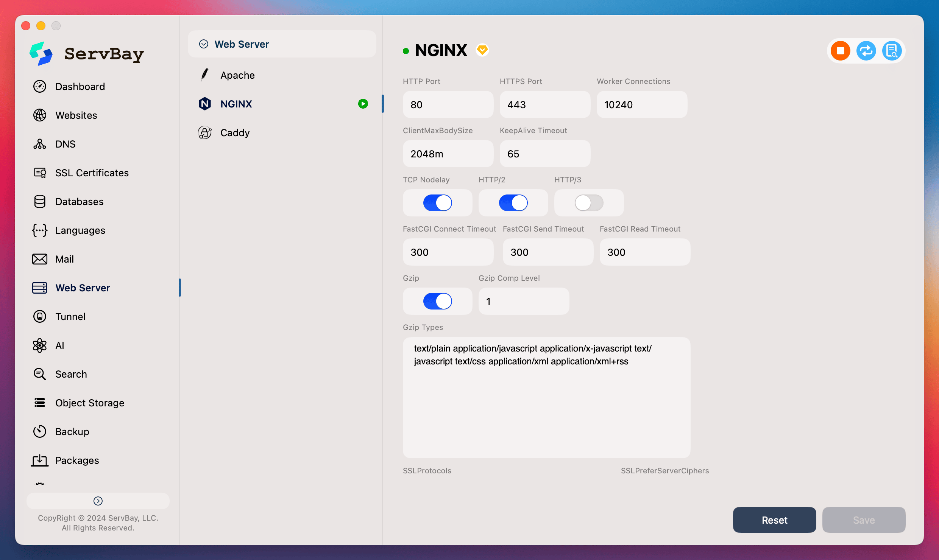Open the NGINX version dropdown badge

tap(482, 50)
